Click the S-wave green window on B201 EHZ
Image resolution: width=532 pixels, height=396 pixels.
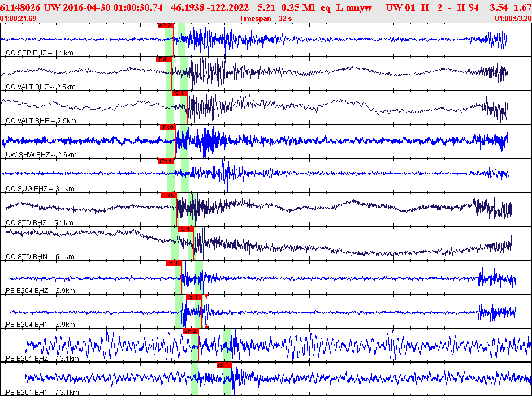click(227, 345)
